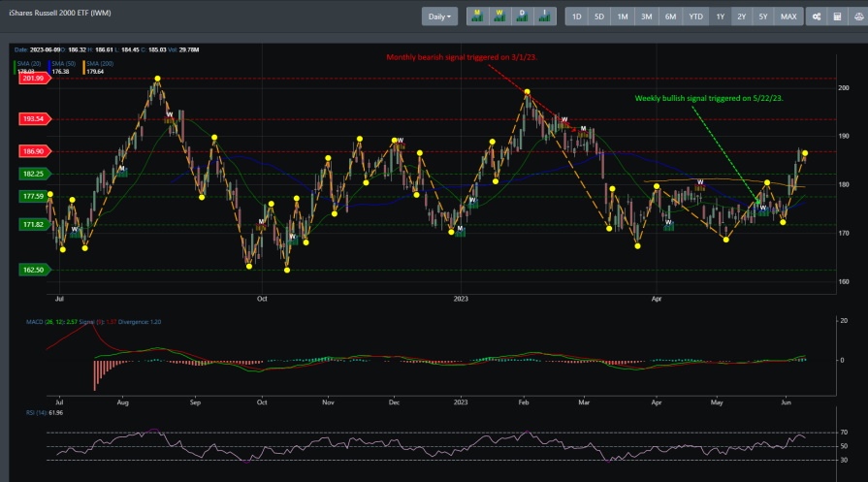
Task: Click the 201.99 resistance level label
Action: coord(34,78)
